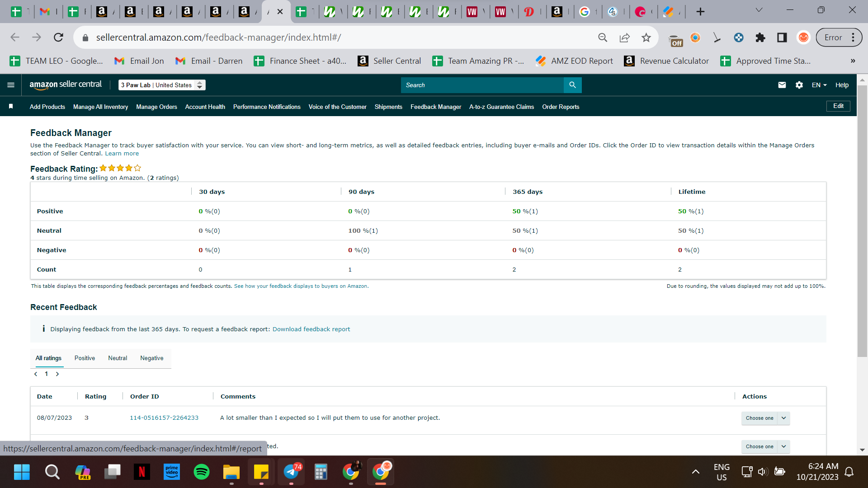Click the share page icon in address bar
The image size is (868, 488).
pyautogui.click(x=624, y=38)
